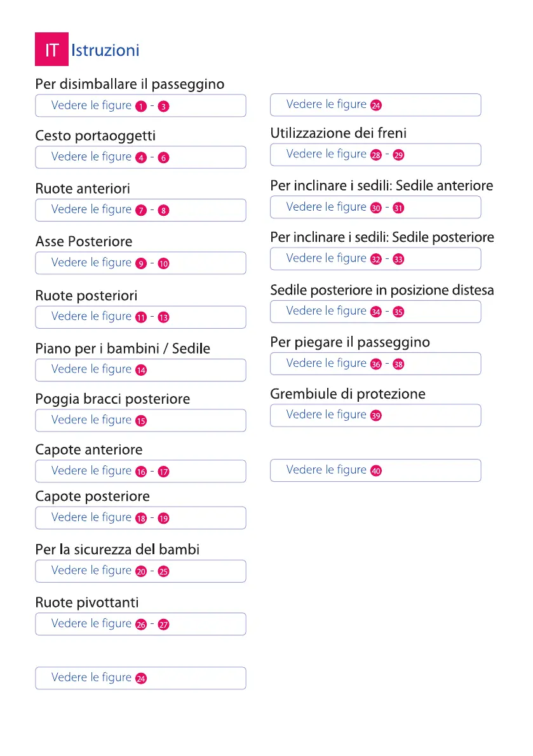Screen dimensions: 533x756
Task: Open the Per disimballare il passeggino heading
Action: (130, 84)
